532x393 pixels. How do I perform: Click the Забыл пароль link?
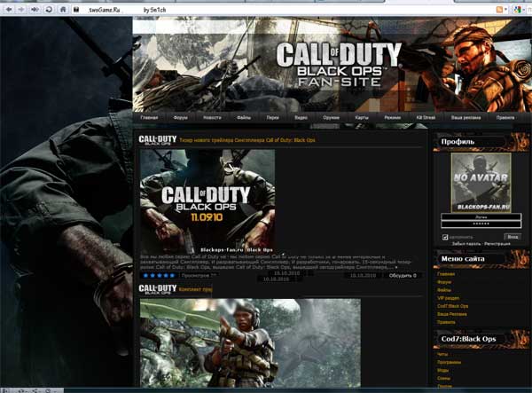[467, 244]
